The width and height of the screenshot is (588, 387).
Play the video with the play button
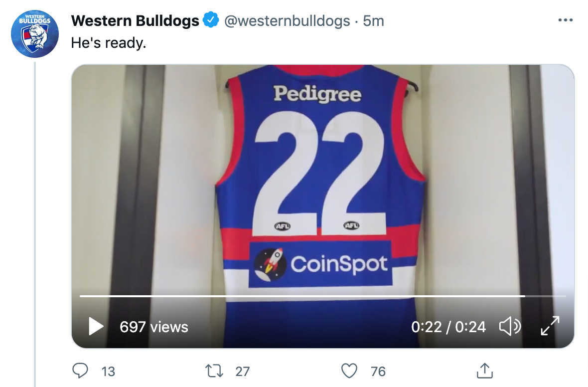(96, 326)
